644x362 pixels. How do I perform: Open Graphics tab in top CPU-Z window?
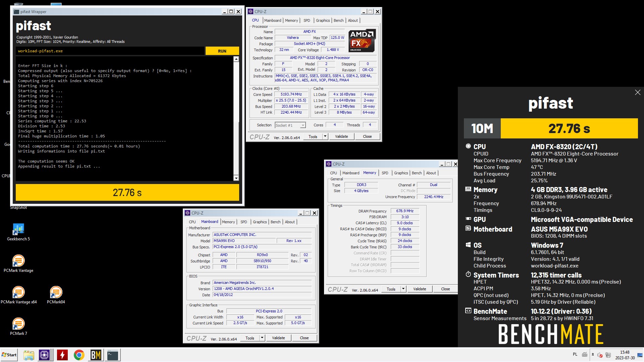[x=323, y=20]
